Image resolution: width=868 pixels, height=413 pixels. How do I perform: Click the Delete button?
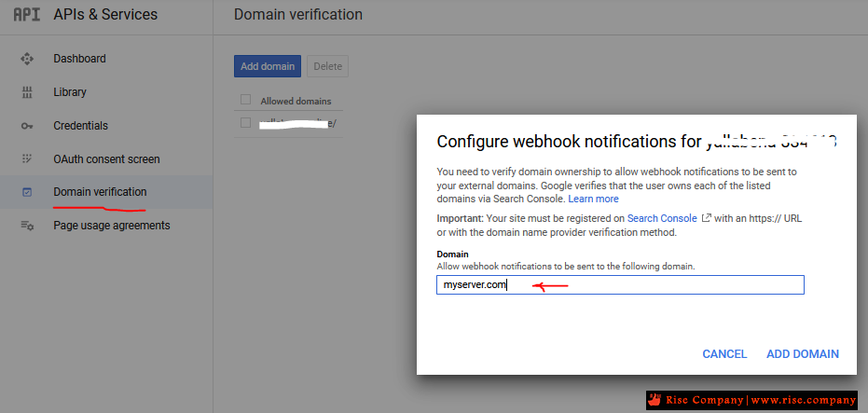coord(328,66)
